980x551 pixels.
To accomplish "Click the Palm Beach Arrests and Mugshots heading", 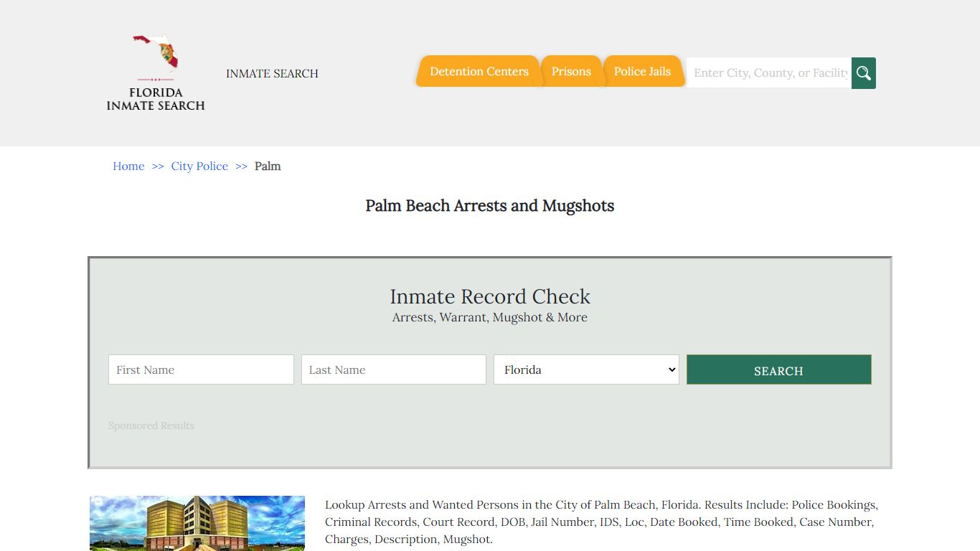I will pos(490,206).
